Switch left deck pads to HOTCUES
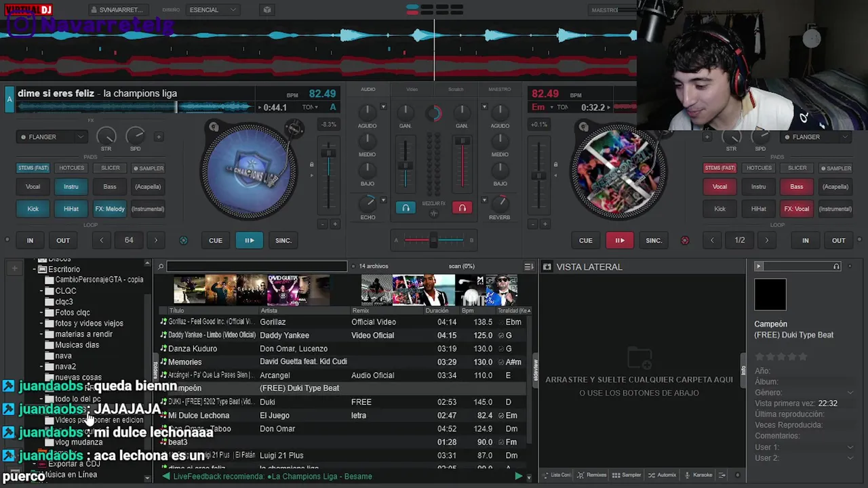Image resolution: width=868 pixels, height=488 pixels. coord(71,167)
